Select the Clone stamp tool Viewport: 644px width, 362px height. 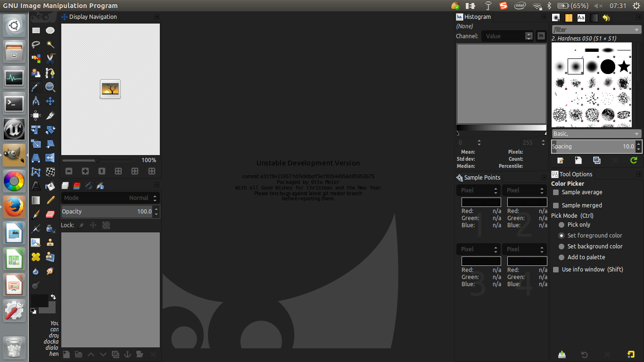point(50,243)
